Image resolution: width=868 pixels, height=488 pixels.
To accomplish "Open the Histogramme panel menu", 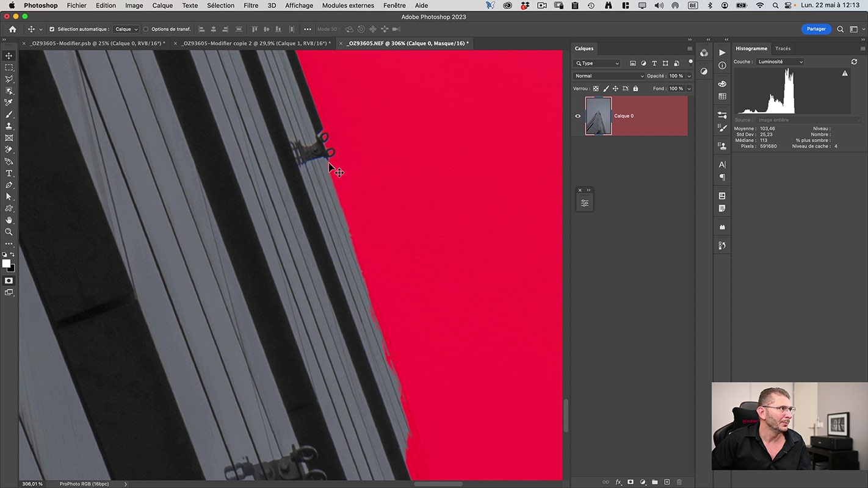I will pyautogui.click(x=863, y=49).
